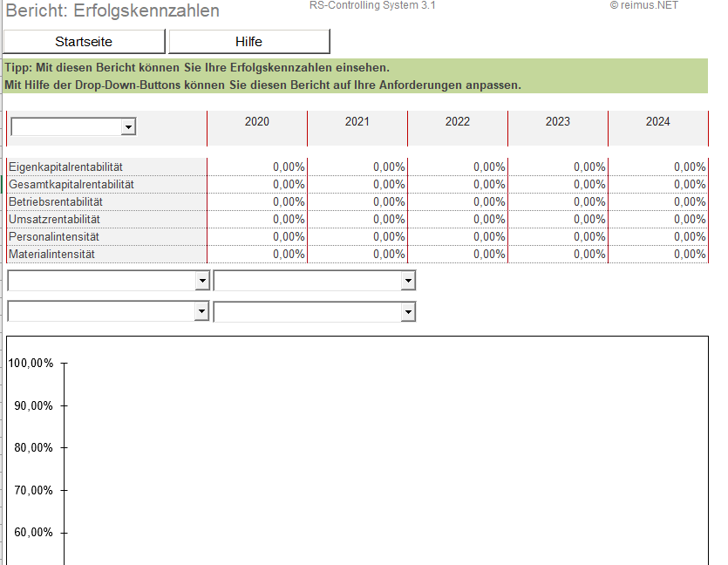Click the Startseite button
The image size is (728, 565).
pos(84,42)
